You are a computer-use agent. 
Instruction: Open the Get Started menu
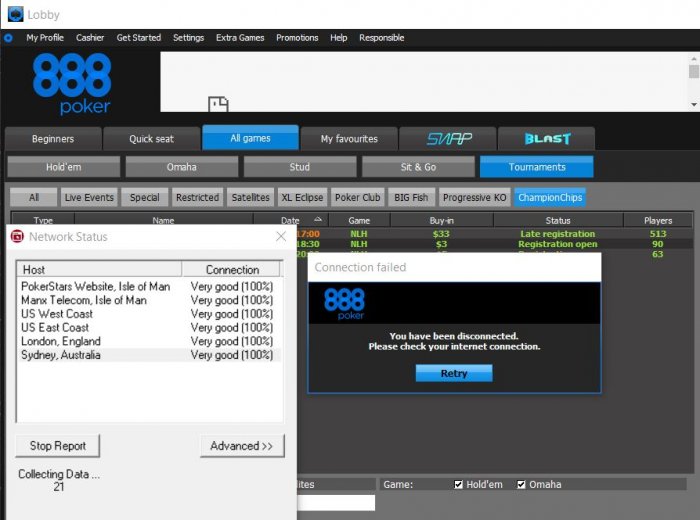coord(139,38)
